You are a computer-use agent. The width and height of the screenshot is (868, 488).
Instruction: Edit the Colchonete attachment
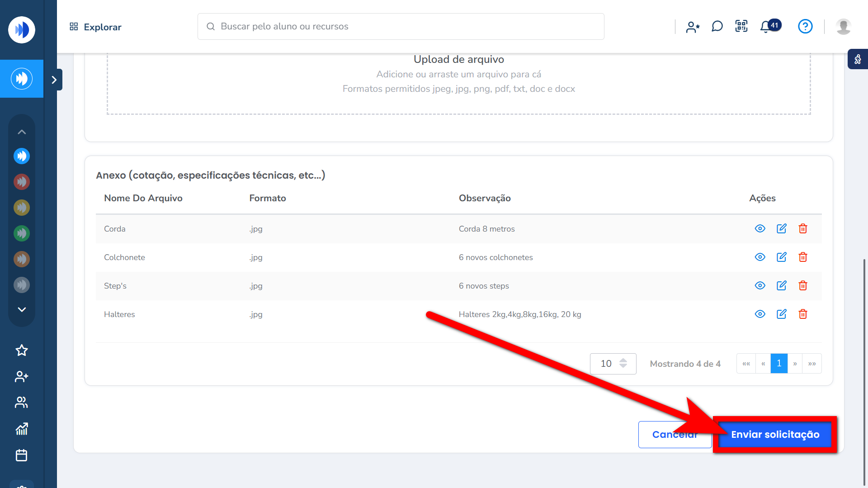pyautogui.click(x=782, y=257)
